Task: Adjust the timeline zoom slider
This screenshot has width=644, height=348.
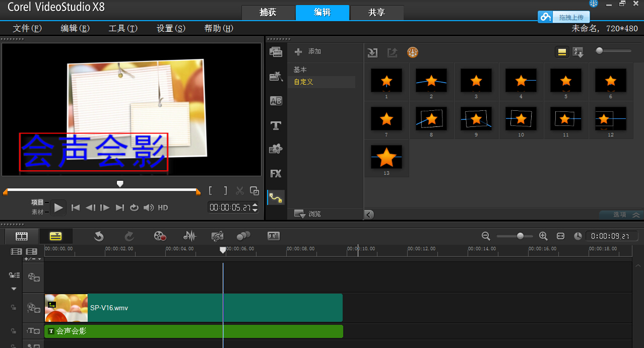Action: (520, 236)
